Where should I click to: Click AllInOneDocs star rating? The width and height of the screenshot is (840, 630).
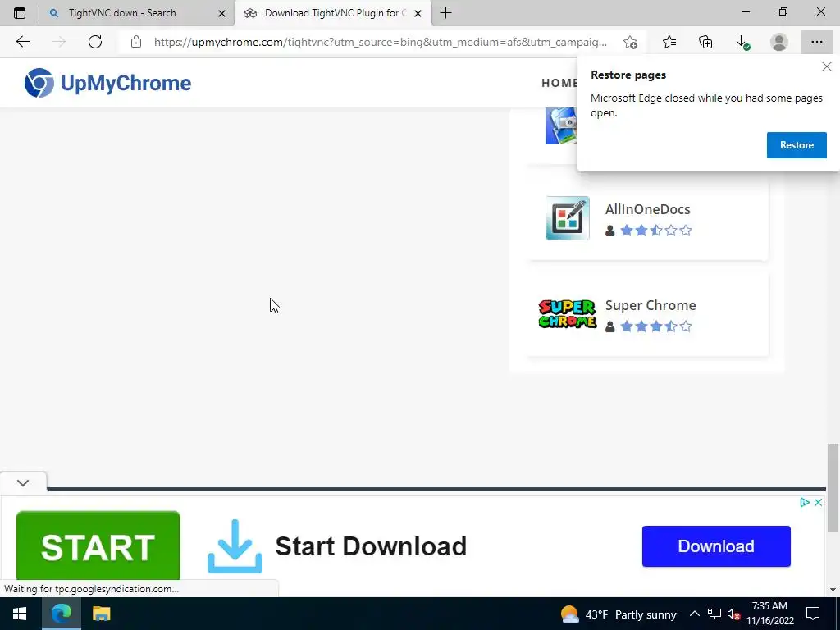click(656, 231)
